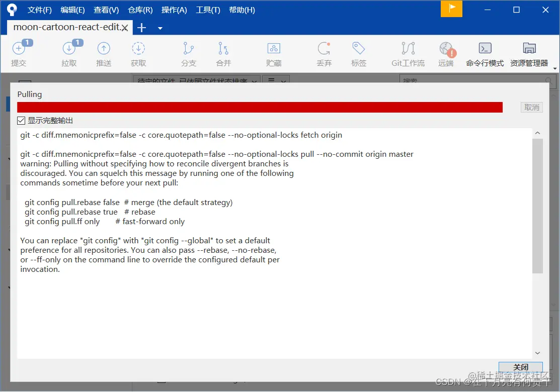This screenshot has width=560, height=392.
Task: Open the 文件(F) menu
Action: [39, 10]
